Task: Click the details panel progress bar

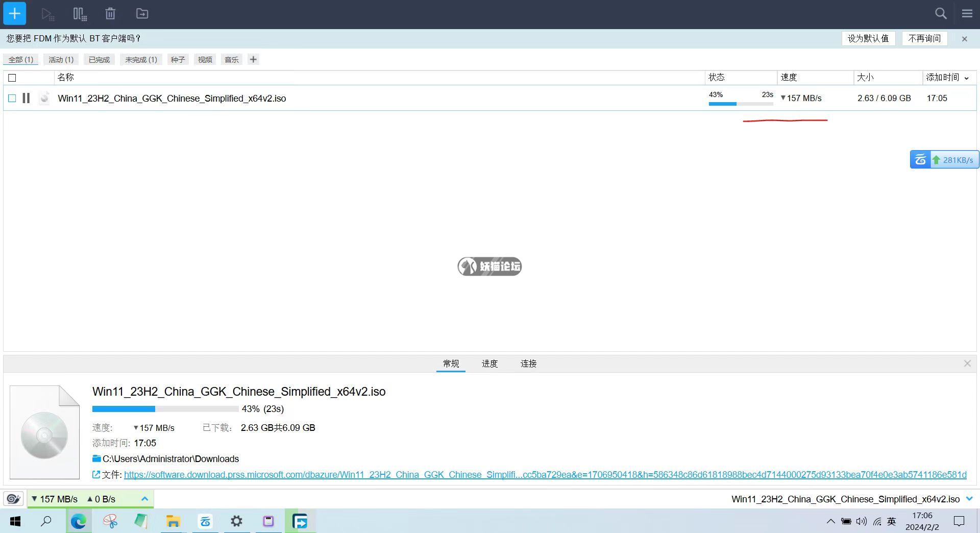Action: (x=165, y=408)
